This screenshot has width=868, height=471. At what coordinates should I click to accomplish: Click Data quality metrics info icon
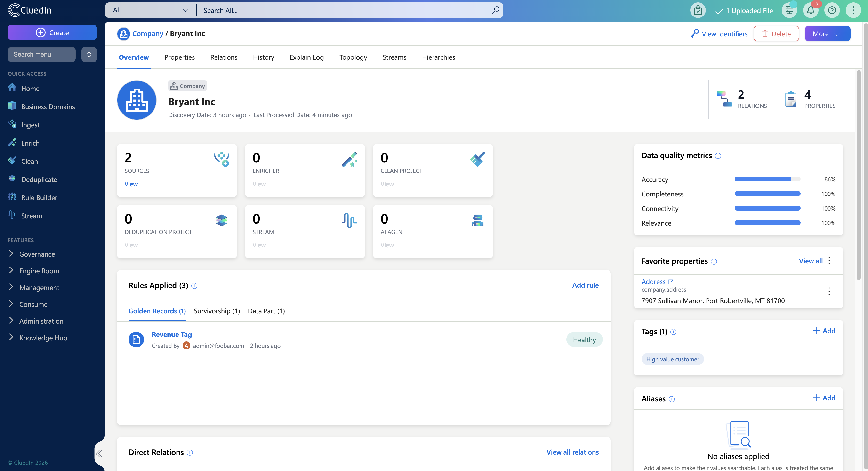click(x=718, y=156)
